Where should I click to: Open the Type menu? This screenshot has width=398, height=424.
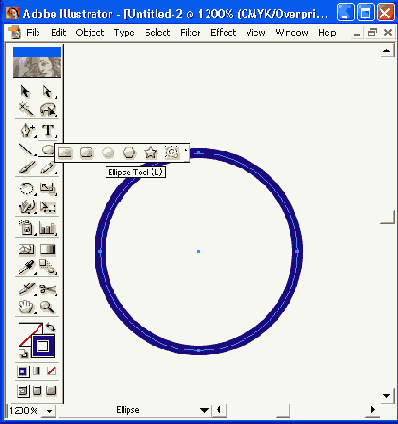[x=124, y=33]
